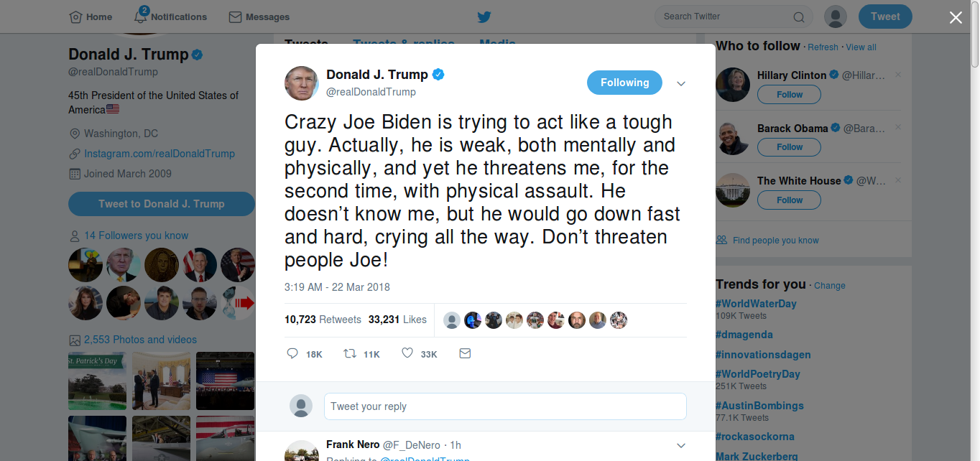Click the #WorldWaterDay trend
Image resolution: width=980 pixels, height=461 pixels.
tap(755, 303)
